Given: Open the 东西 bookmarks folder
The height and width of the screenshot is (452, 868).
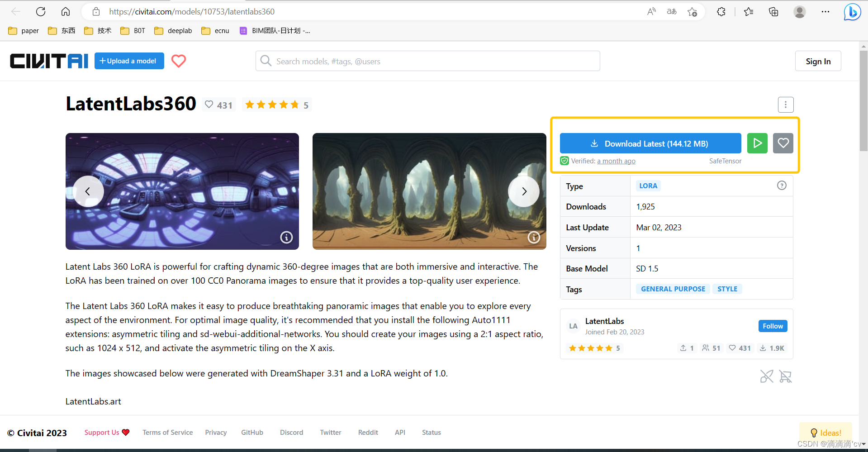Looking at the screenshot, I should click(x=62, y=31).
